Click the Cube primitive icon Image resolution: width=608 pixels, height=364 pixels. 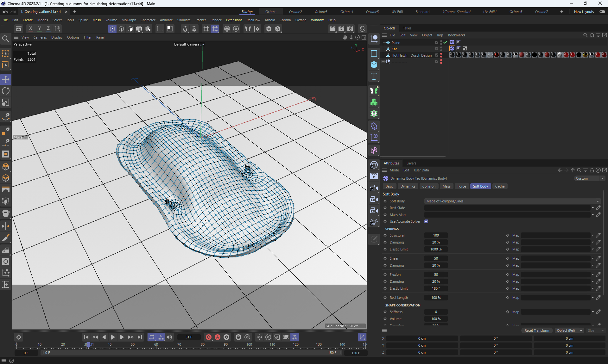(x=374, y=65)
